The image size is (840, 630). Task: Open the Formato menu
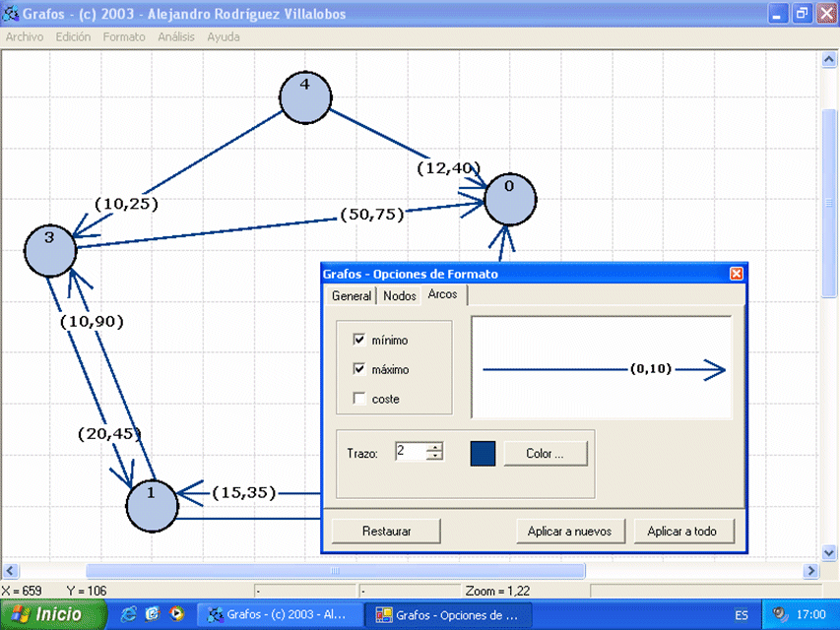click(x=123, y=36)
